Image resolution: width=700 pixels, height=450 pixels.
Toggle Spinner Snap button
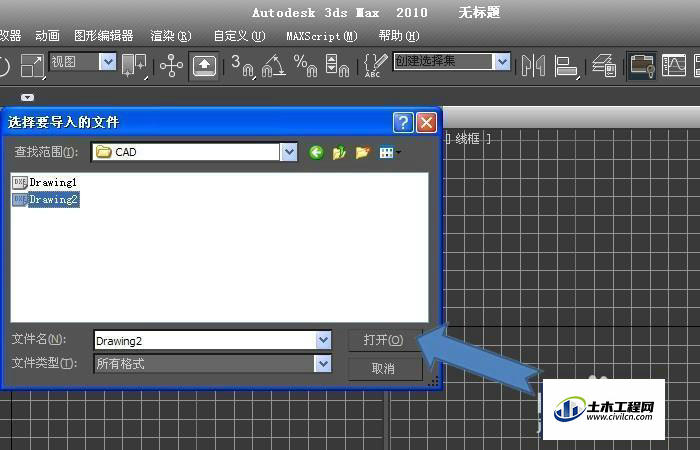337,66
